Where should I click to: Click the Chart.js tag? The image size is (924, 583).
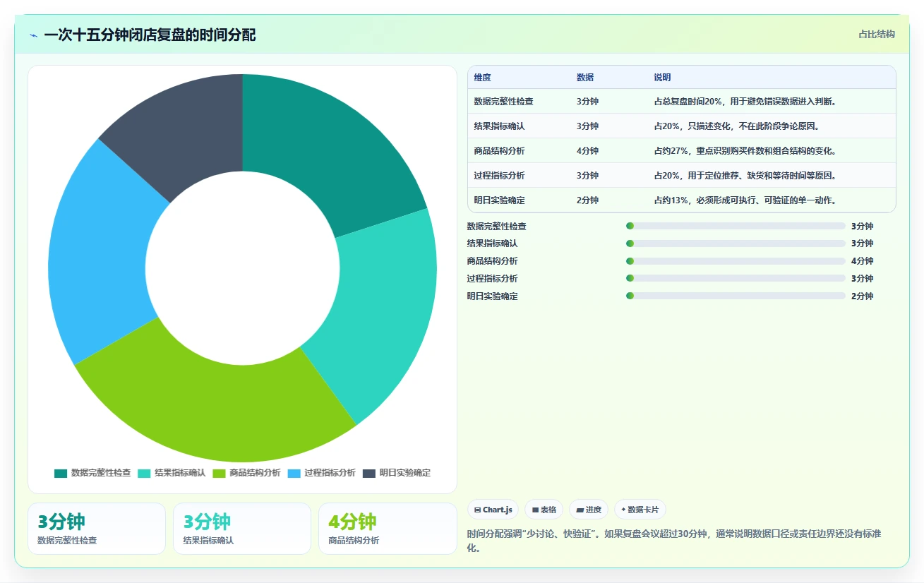[x=493, y=510]
